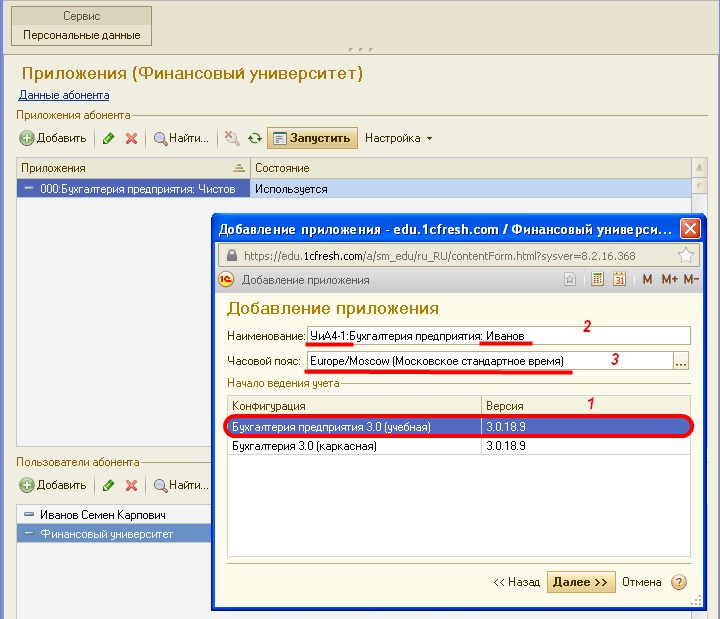This screenshot has width=720, height=619.
Task: Open the calendar icon in dialog toolbar
Action: (619, 280)
